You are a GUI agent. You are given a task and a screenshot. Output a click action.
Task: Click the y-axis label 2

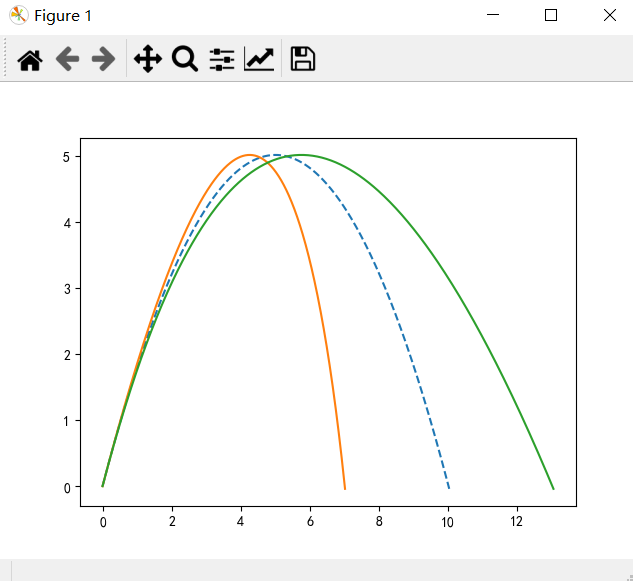click(67, 355)
